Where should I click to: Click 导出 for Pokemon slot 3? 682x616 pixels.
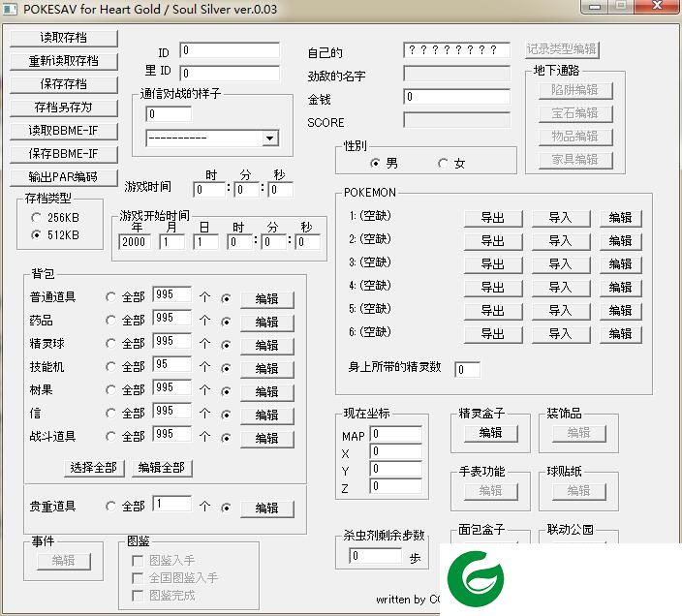pos(493,264)
